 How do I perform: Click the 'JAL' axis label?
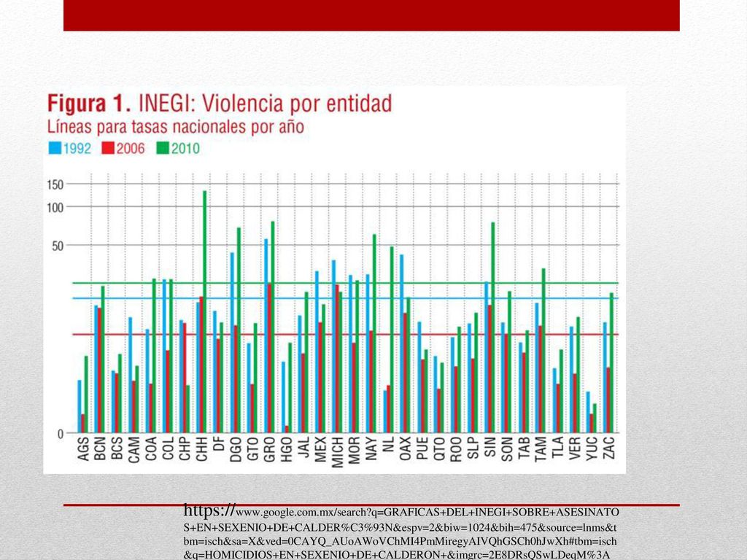303,447
